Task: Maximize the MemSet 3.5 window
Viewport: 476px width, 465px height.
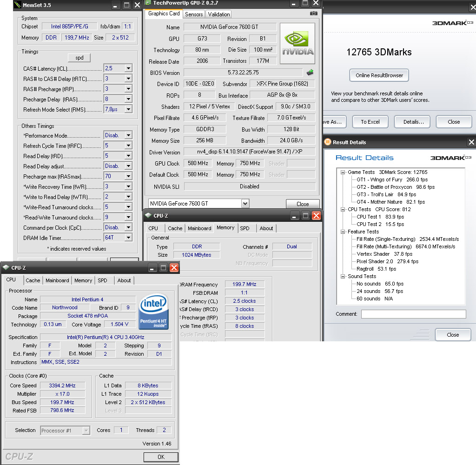Action: [x=126, y=5]
